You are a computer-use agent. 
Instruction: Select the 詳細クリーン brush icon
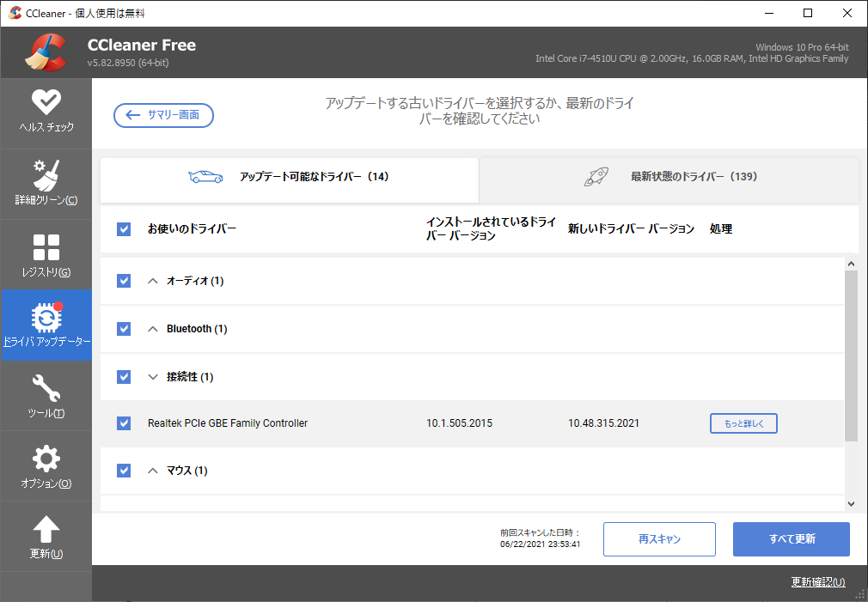[x=46, y=176]
